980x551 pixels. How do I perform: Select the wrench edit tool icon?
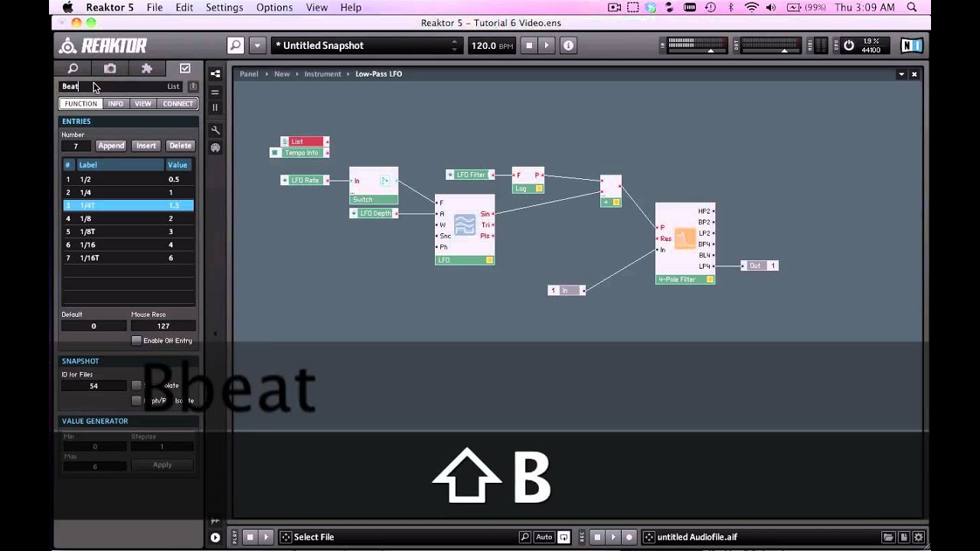point(215,131)
